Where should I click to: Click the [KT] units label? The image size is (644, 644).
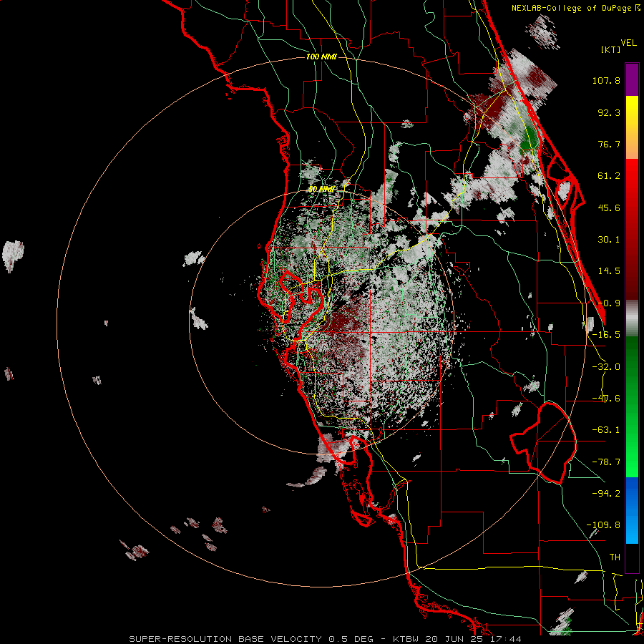pyautogui.click(x=610, y=49)
